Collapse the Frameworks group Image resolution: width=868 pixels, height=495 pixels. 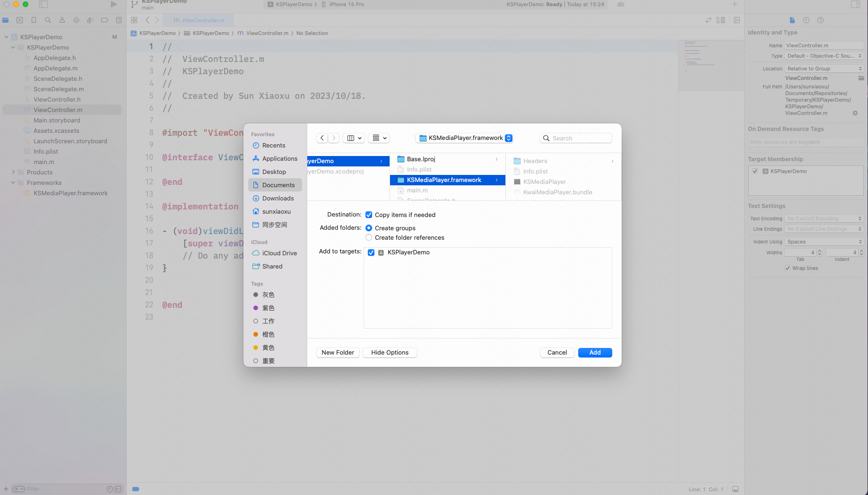click(13, 182)
